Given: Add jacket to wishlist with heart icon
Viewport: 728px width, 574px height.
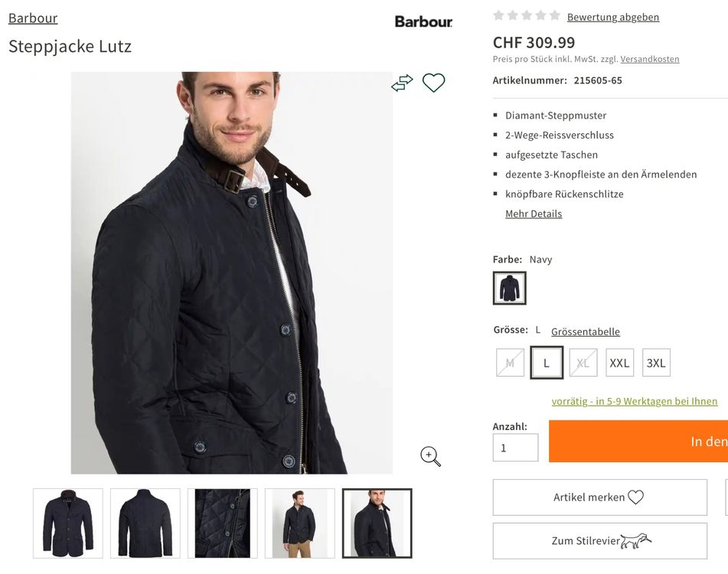Looking at the screenshot, I should click(x=433, y=83).
